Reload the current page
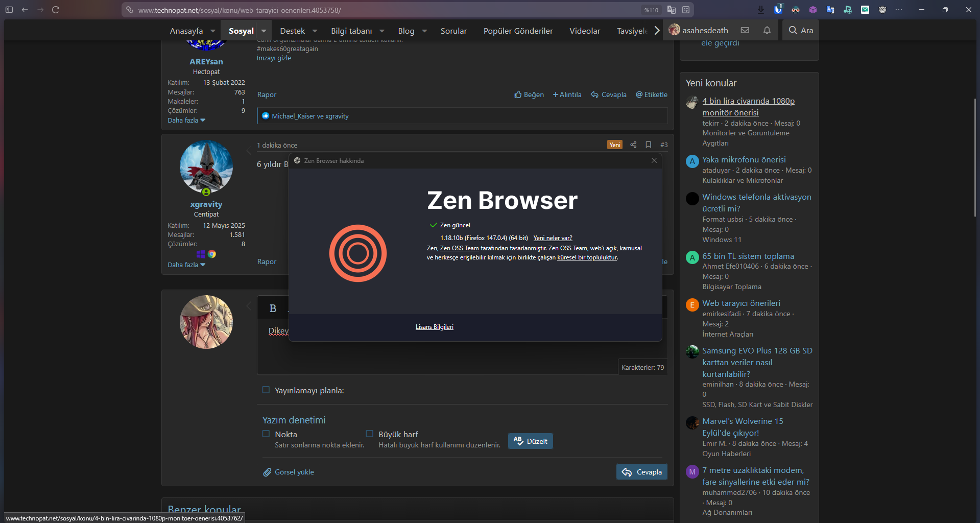The image size is (980, 523). (56, 10)
